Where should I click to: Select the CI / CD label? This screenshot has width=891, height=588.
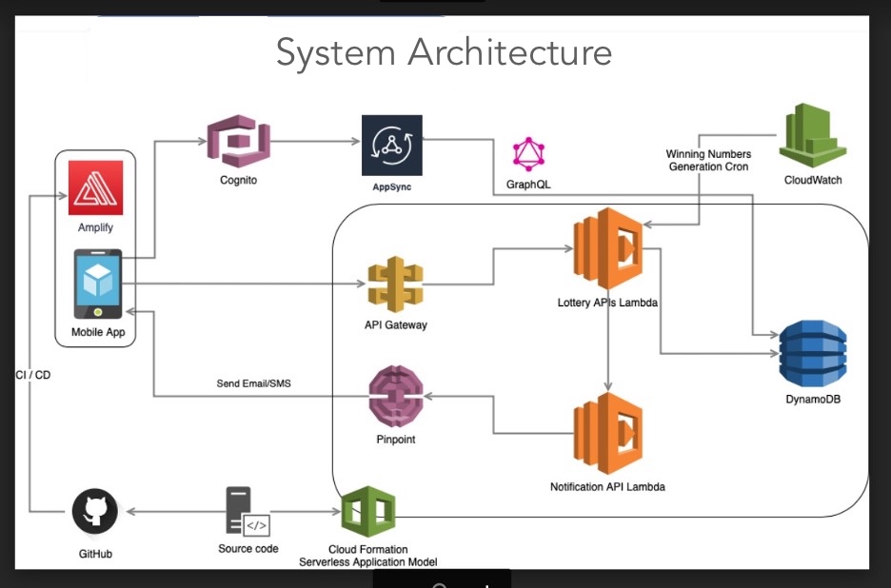33,375
